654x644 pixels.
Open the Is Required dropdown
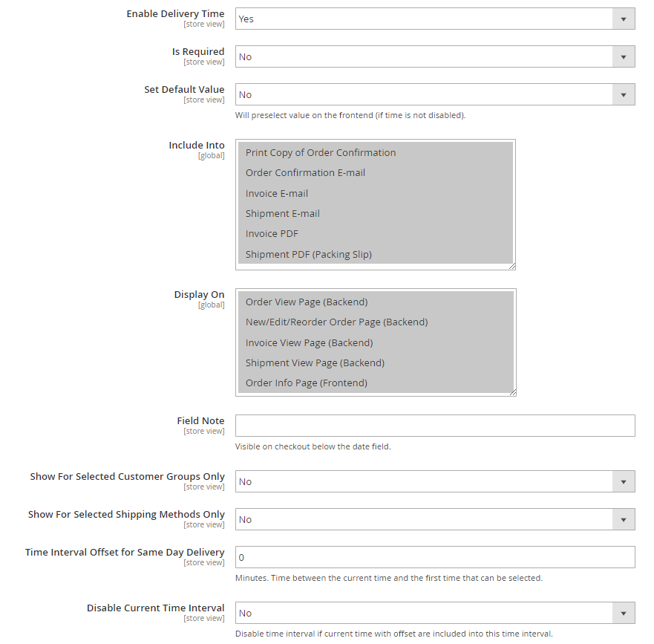pos(435,56)
